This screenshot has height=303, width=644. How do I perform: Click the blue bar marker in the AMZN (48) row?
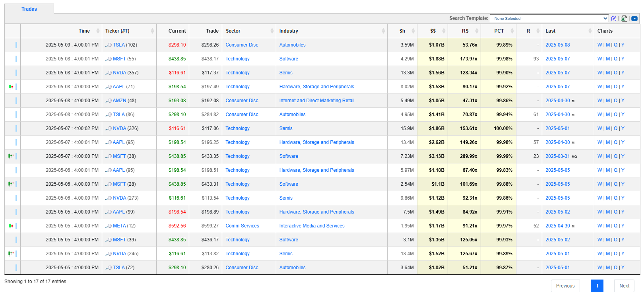pos(16,101)
